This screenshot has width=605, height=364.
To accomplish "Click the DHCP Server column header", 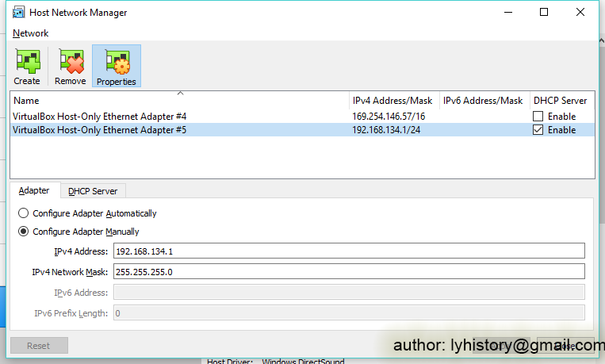I will click(x=562, y=101).
